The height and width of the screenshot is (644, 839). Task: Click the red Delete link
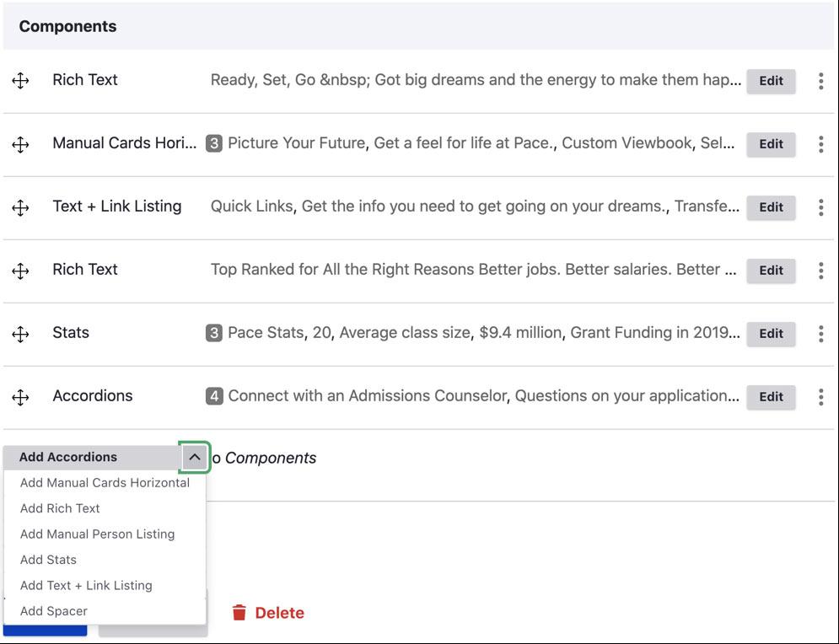tap(279, 613)
